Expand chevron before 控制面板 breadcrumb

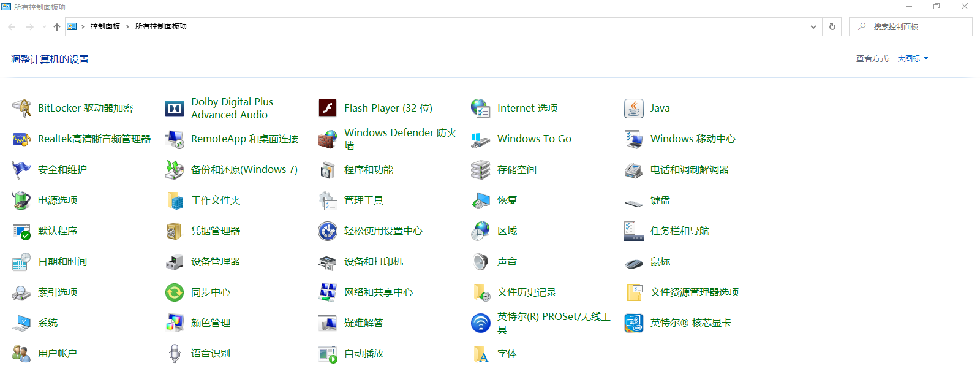click(83, 26)
